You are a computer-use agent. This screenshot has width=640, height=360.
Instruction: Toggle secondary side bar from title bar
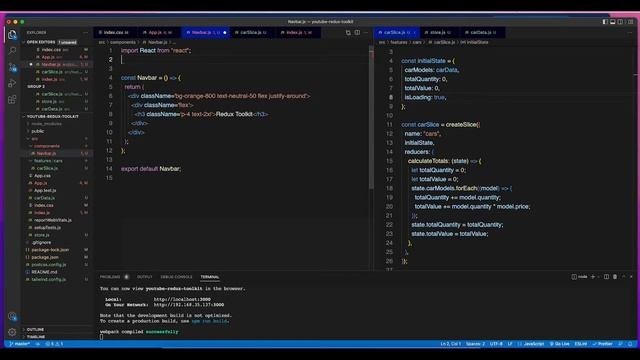tap(620, 22)
